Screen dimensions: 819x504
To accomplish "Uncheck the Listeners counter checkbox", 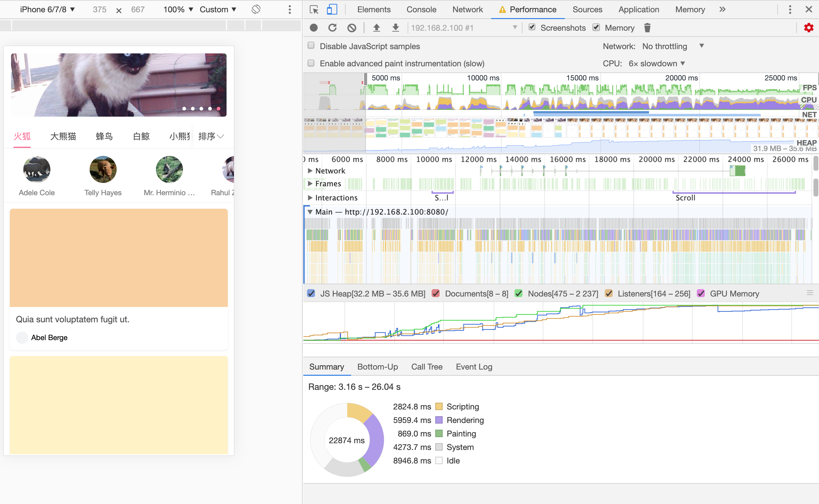I will pos(610,294).
